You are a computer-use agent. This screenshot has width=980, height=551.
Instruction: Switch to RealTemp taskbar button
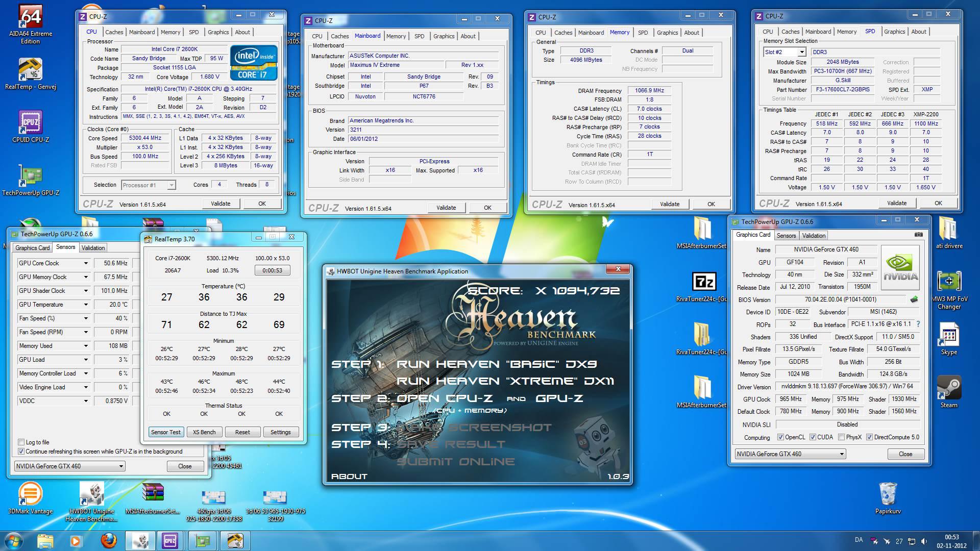point(235,541)
